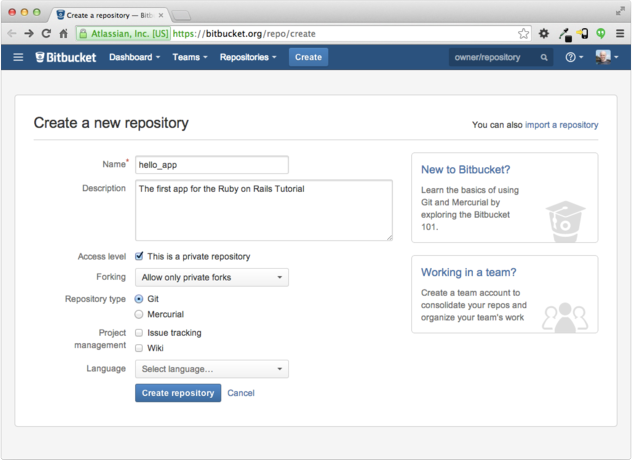This screenshot has width=632, height=460.
Task: Open the Repositories menu
Action: (x=248, y=57)
